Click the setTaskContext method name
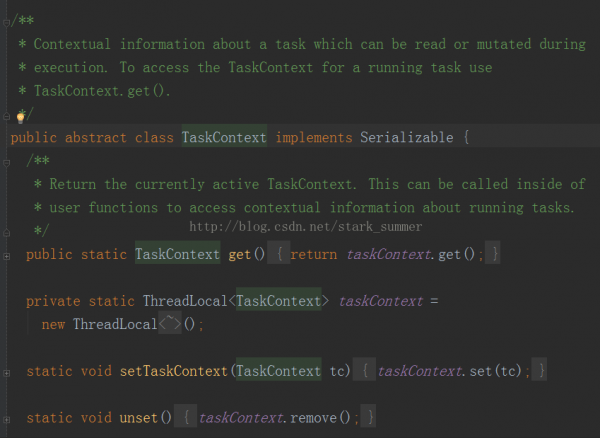 point(174,371)
